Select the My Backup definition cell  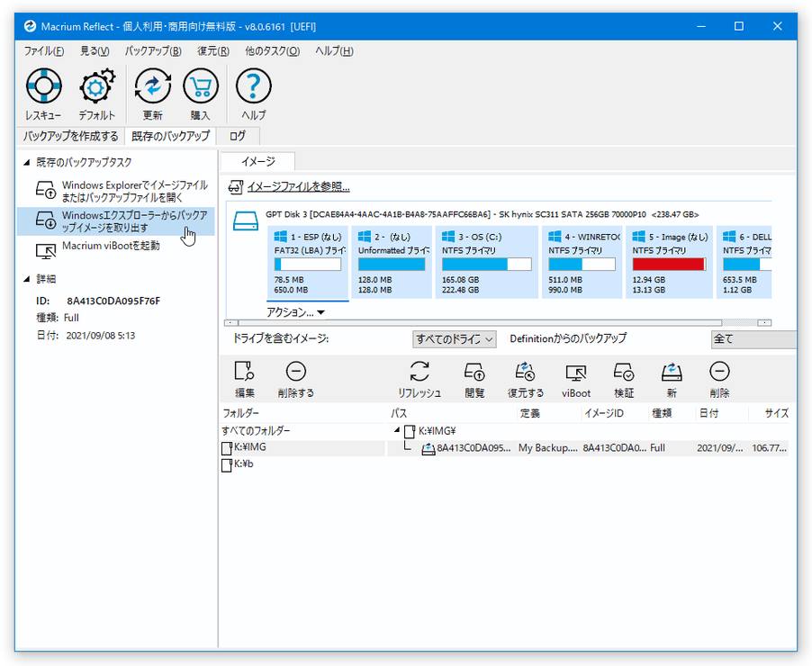click(x=548, y=448)
